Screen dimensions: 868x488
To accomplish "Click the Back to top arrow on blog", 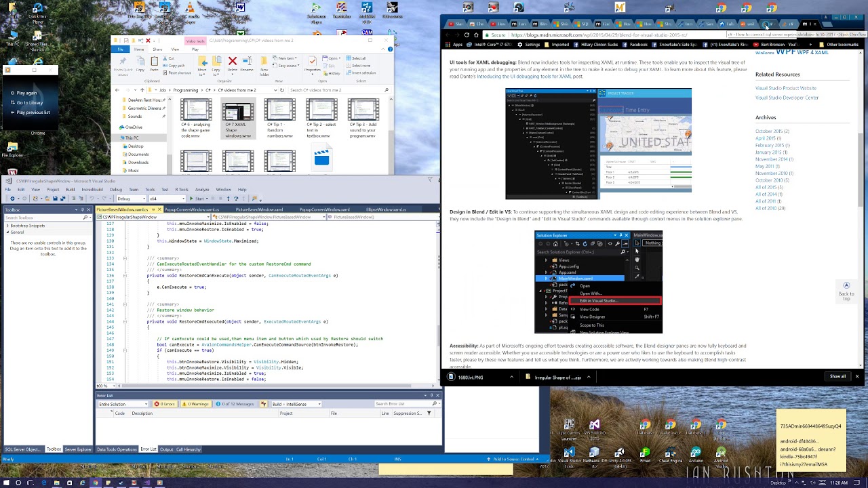I will click(846, 285).
